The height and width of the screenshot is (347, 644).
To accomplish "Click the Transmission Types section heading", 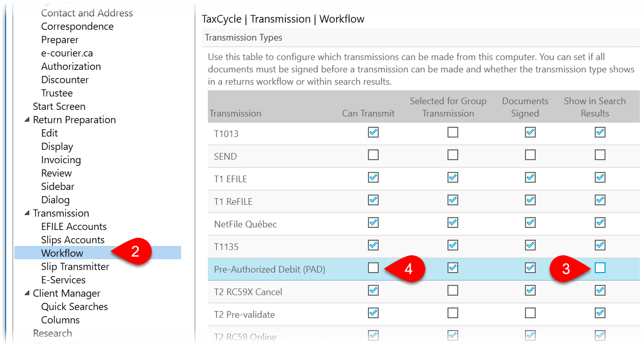I will 243,37.
